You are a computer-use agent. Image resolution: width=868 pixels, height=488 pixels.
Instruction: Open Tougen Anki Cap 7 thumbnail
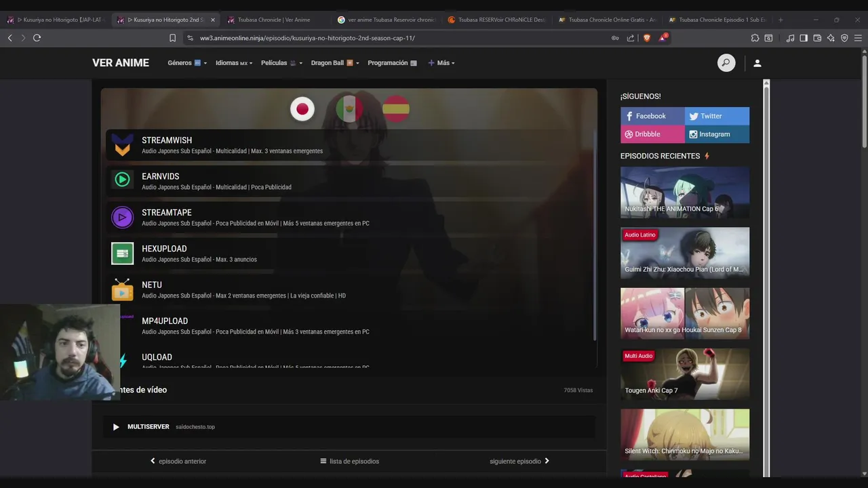pyautogui.click(x=685, y=374)
